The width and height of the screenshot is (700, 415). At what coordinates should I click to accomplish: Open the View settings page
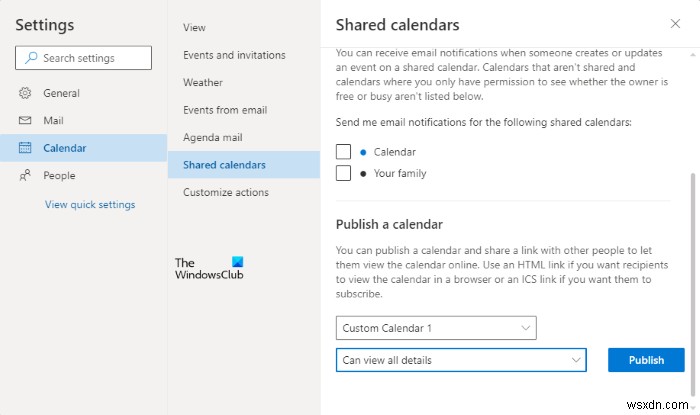(194, 27)
